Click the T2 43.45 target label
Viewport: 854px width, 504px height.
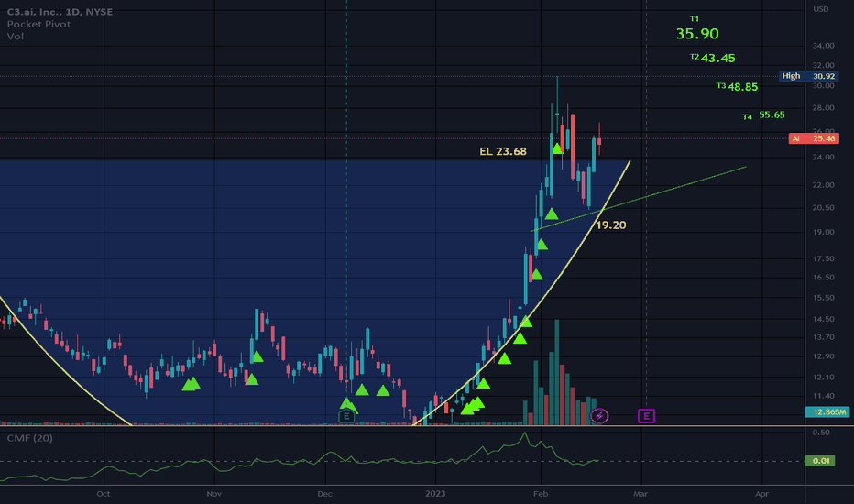712,58
